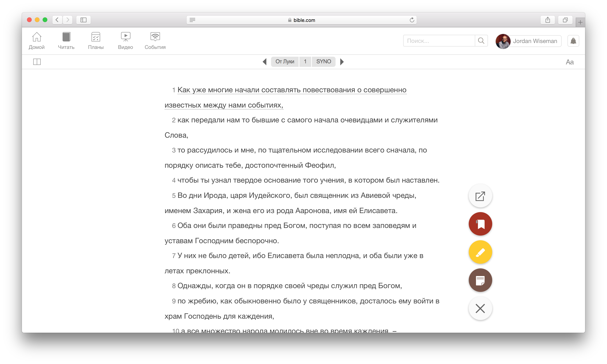Highlight the verse using the yellow marker icon
Viewport: 607px width, 364px height.
[x=480, y=252]
